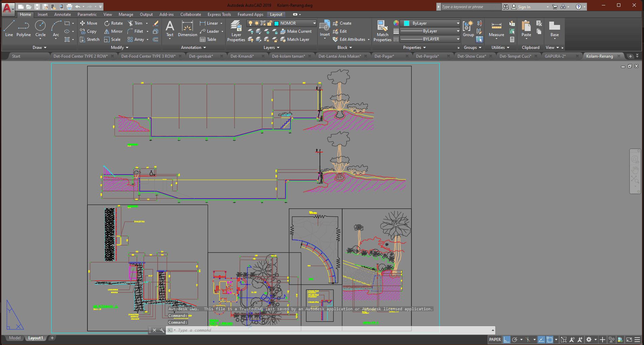
Task: Select the Mirror modify tool
Action: click(113, 31)
